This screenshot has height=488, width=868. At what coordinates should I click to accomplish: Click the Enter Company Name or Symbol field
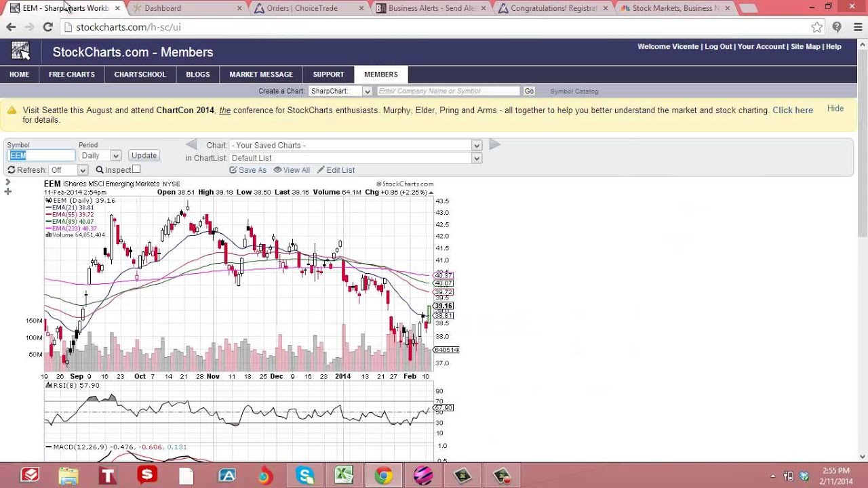448,91
